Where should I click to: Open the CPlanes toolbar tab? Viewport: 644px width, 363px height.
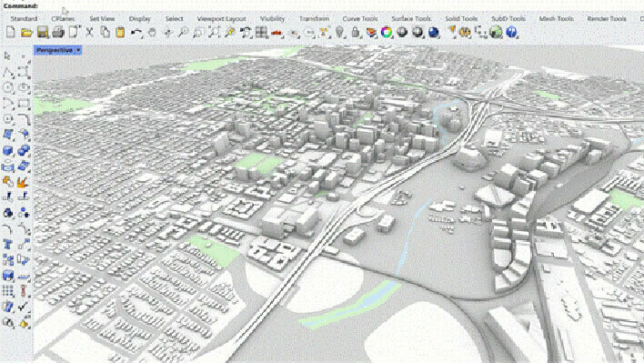63,19
